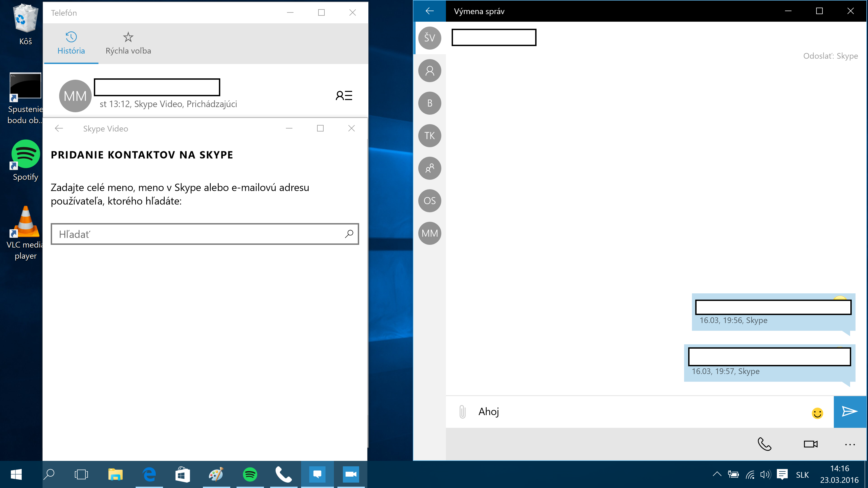Select the MM conversation in messaging sidebar
Viewport: 868px width, 488px height.
[430, 233]
